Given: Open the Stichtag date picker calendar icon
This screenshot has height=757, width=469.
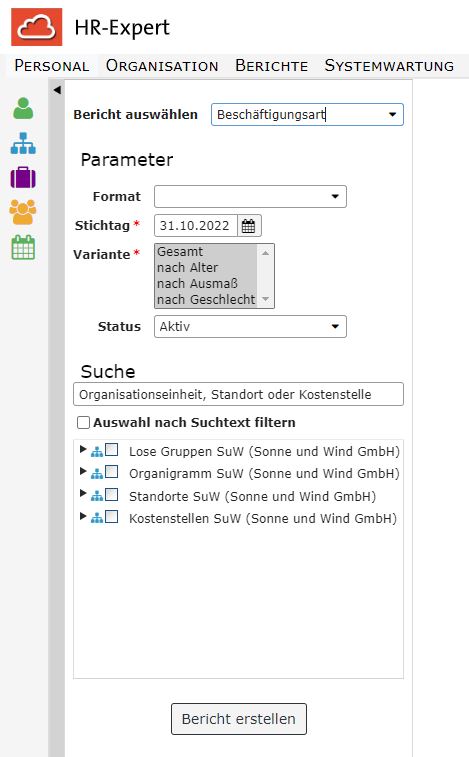Looking at the screenshot, I should pos(248,225).
